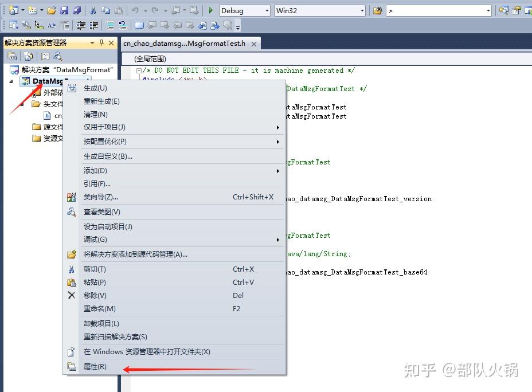Select Show All Files in Solution Explorer
This screenshot has width=532, height=392.
click(29, 56)
